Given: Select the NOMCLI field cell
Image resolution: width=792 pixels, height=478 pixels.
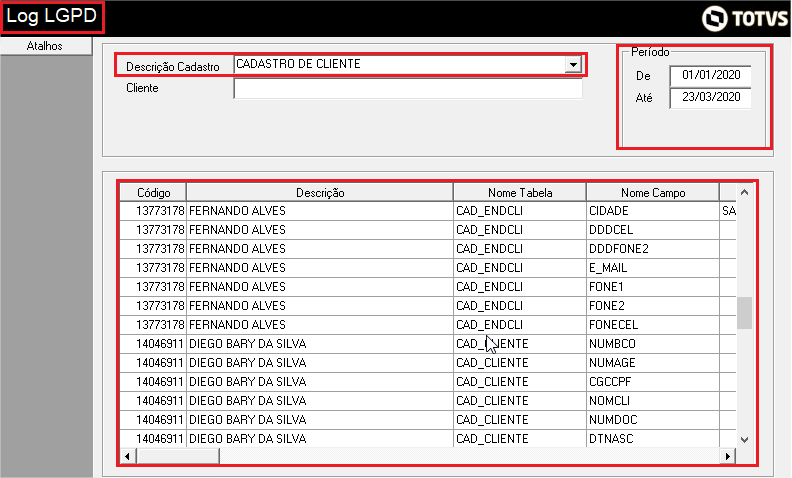Looking at the screenshot, I should 653,401.
